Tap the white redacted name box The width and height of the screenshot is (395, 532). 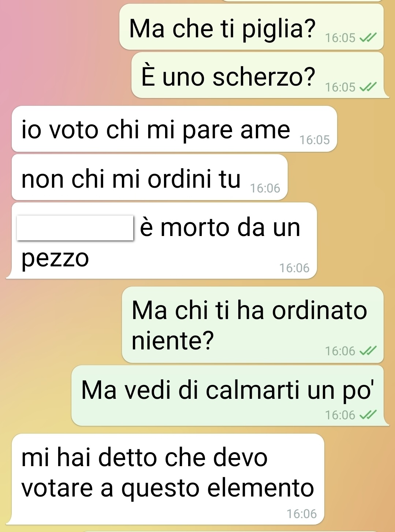coord(75,228)
